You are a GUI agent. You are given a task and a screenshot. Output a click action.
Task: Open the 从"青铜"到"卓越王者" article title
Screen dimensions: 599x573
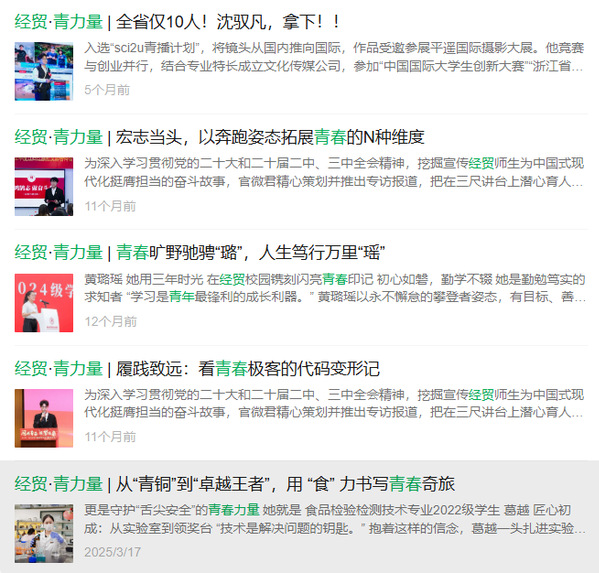(235, 484)
